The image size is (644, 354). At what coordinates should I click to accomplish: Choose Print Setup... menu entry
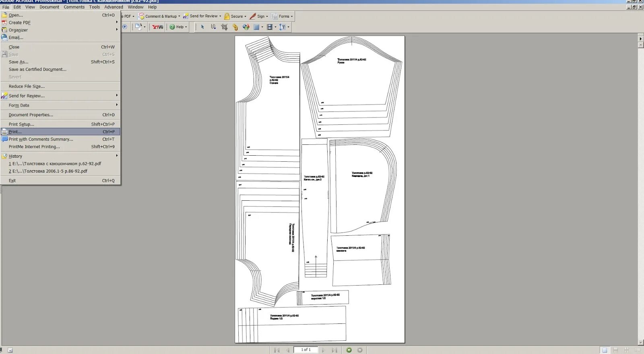pos(60,124)
